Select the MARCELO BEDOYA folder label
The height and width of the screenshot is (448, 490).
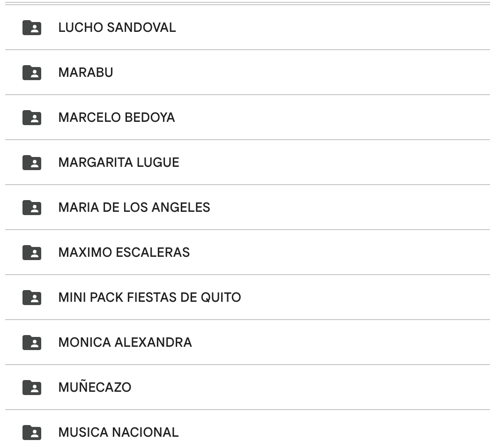pyautogui.click(x=117, y=118)
